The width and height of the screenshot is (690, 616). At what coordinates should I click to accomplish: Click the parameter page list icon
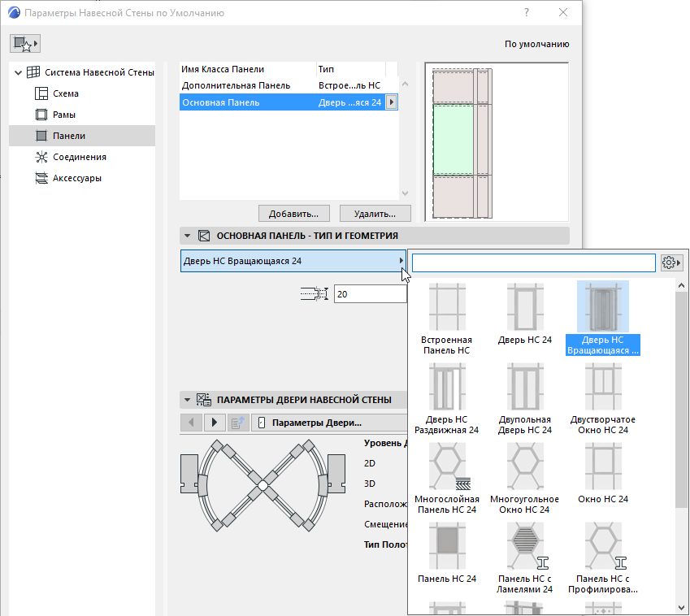coord(238,423)
